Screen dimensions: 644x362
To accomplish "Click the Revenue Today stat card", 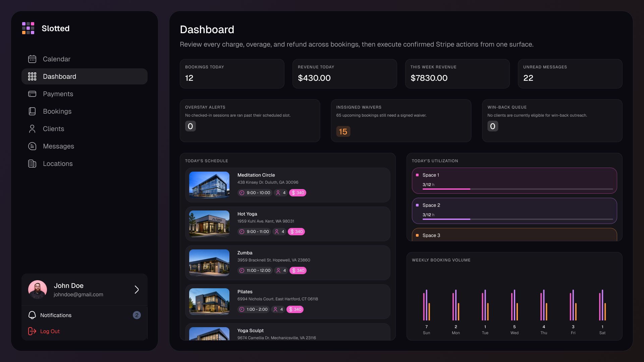I will click(x=345, y=74).
